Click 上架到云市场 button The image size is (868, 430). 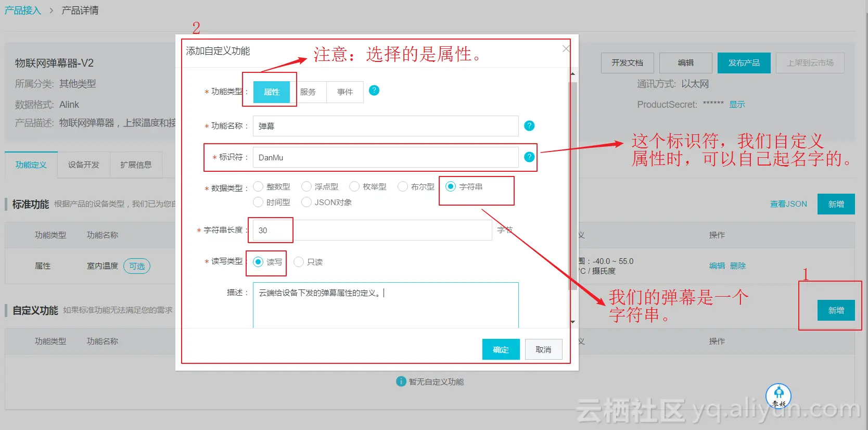[810, 63]
